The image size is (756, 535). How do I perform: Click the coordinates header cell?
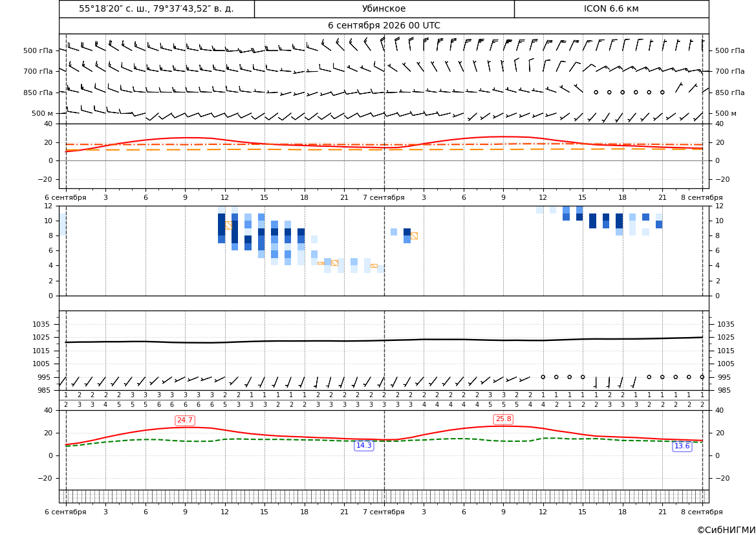(157, 8)
